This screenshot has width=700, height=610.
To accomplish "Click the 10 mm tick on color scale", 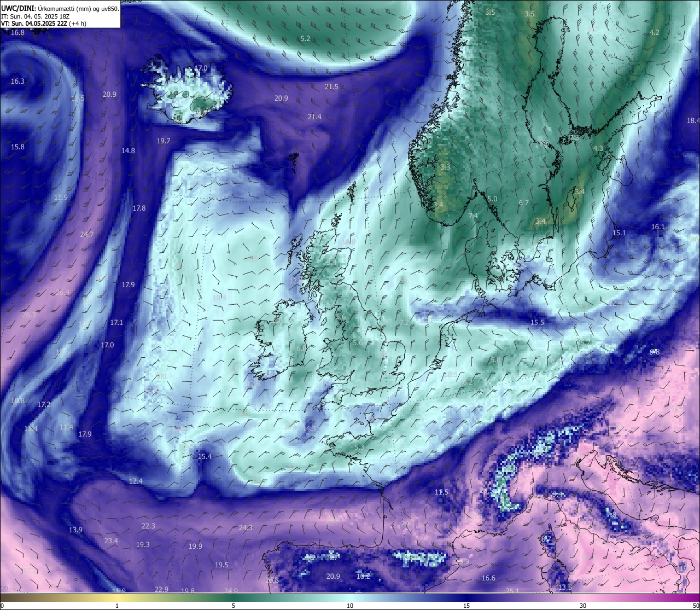I will [x=350, y=606].
